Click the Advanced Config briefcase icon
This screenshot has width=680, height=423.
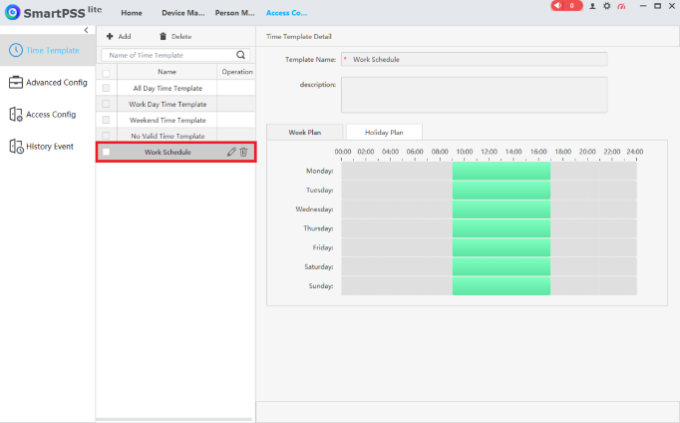[16, 82]
